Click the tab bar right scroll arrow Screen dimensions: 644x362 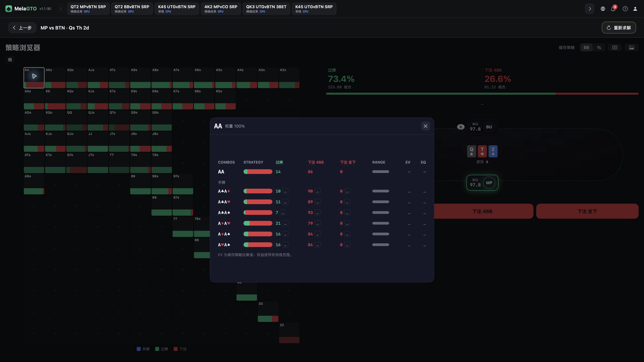(x=589, y=9)
